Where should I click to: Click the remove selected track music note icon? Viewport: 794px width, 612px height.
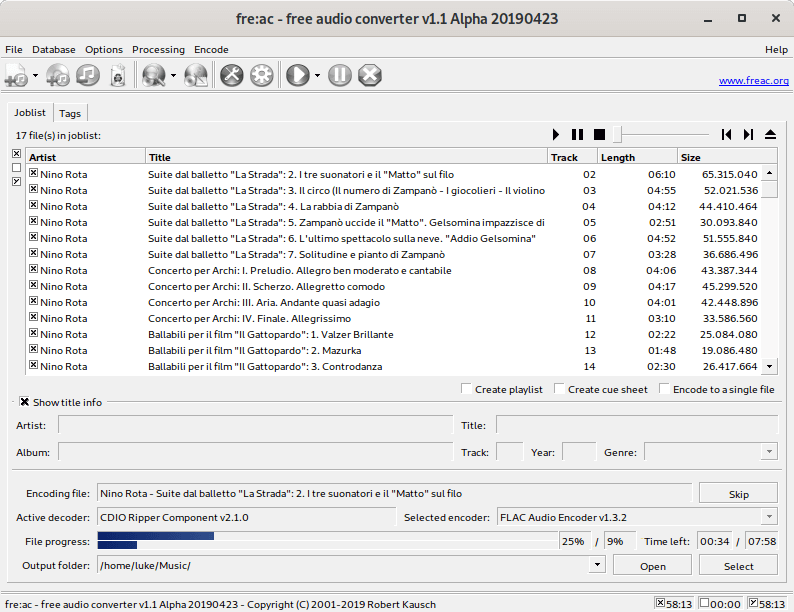pyautogui.click(x=88, y=75)
